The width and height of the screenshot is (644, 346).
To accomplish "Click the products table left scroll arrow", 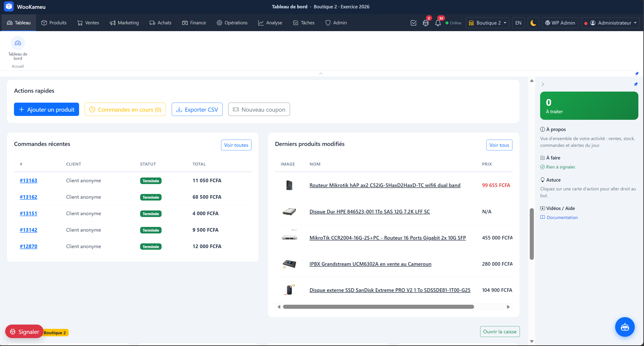I will [x=279, y=307].
